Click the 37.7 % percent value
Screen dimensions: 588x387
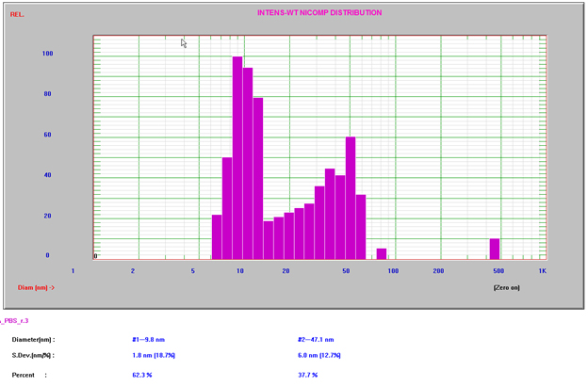[x=310, y=375]
